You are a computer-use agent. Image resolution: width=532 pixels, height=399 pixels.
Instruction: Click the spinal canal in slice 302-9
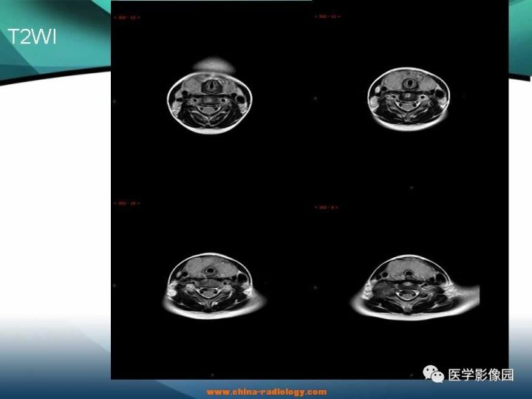pos(406,294)
